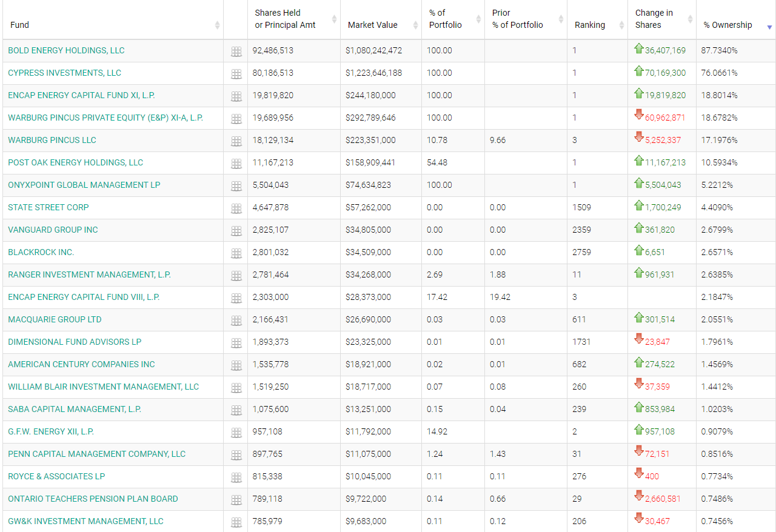Open ROYCE & ASSOCIATES LP fund link
Viewport: 776px width, 532px height.
56,476
